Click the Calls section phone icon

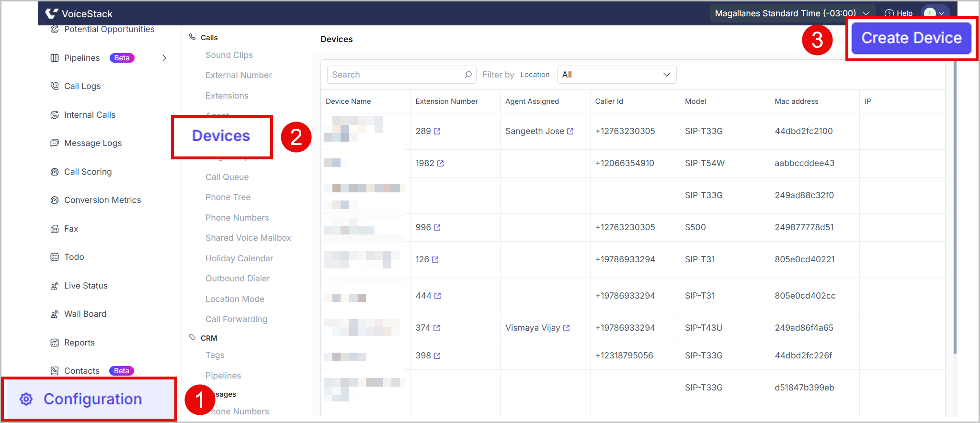tap(193, 37)
